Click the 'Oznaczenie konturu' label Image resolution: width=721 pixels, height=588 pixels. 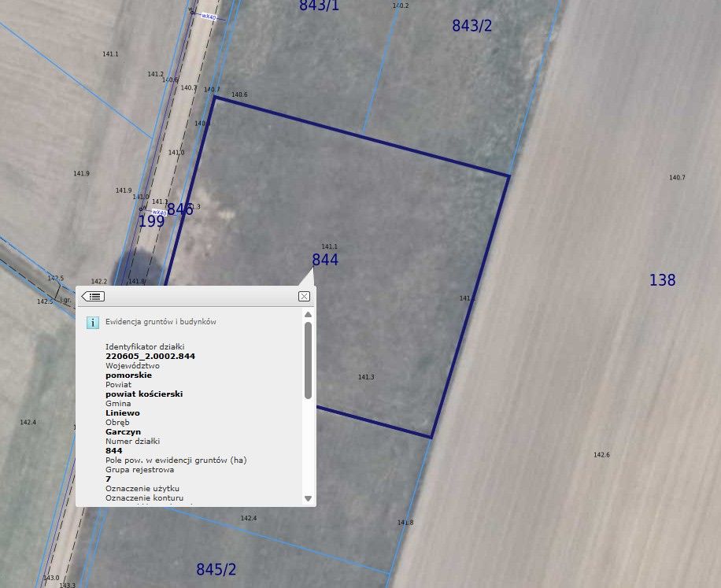144,498
